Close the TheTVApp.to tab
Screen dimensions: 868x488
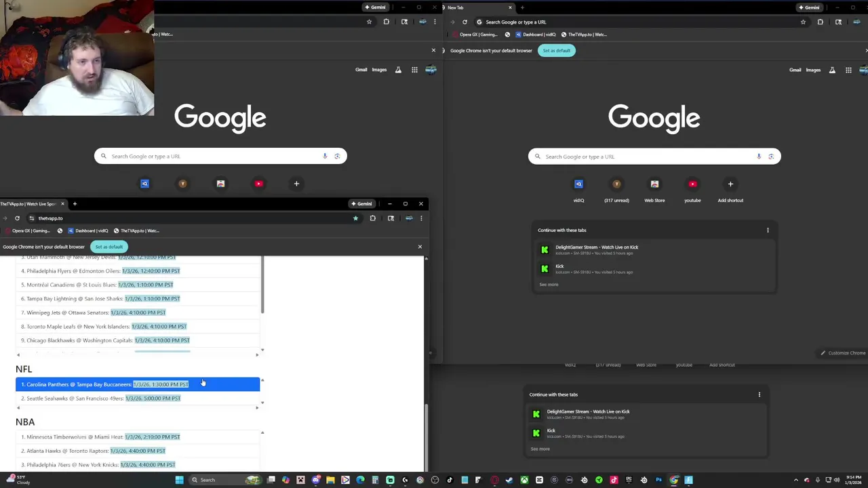click(x=62, y=204)
